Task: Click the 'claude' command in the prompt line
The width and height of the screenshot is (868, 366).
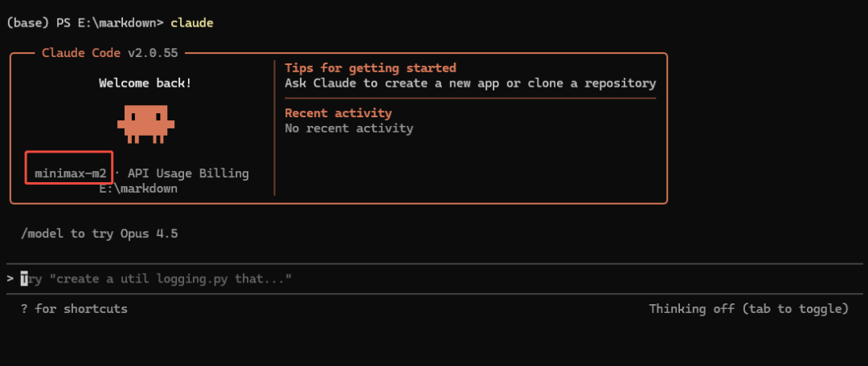Action: click(192, 22)
